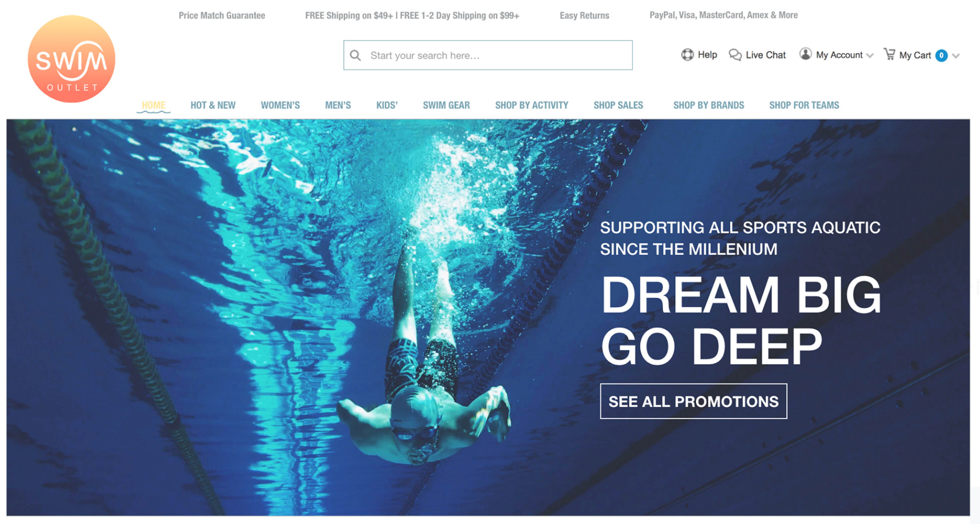Select the Home navigation tab

(x=154, y=105)
